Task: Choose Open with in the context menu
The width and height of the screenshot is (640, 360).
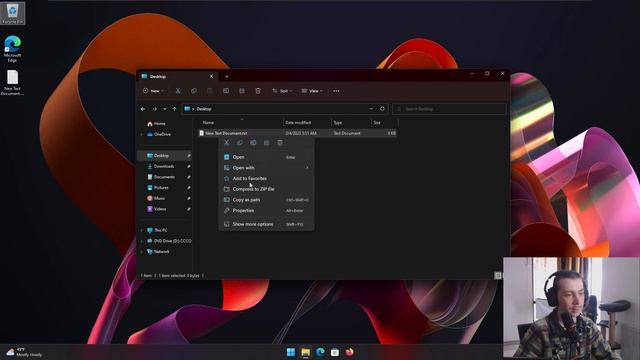Action: pos(267,168)
